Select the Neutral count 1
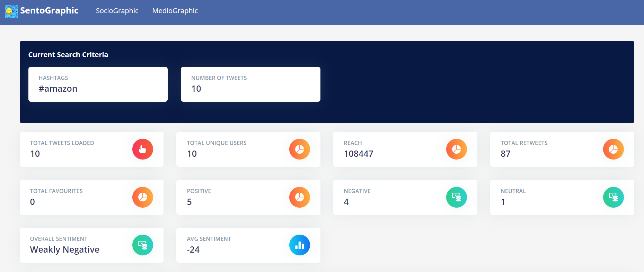Screen dimensions: 644x272 coord(503,202)
